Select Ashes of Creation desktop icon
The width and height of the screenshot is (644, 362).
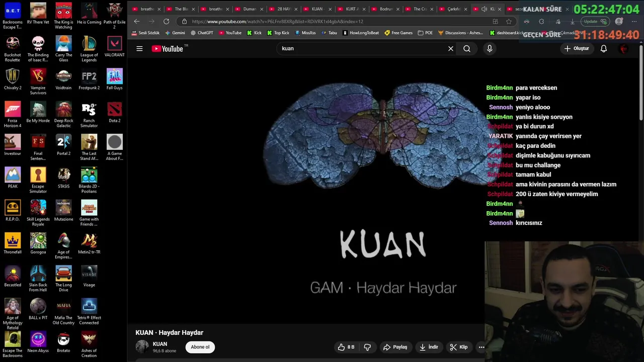click(89, 344)
